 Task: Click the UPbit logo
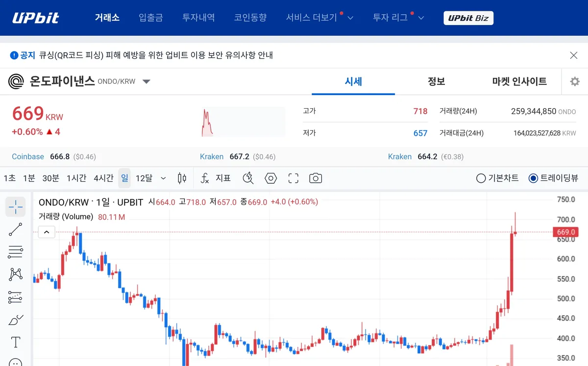pyautogui.click(x=36, y=18)
